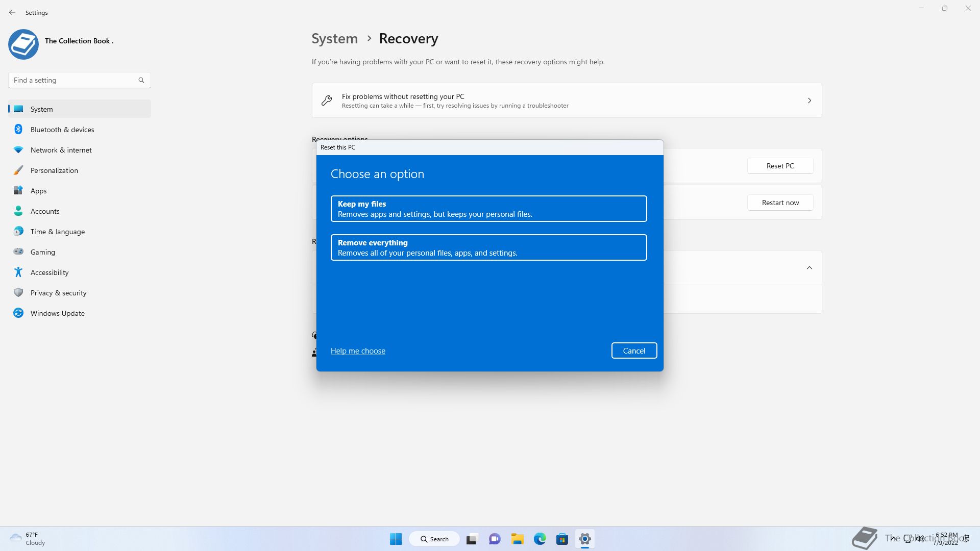This screenshot has width=980, height=551.
Task: Open Windows Start menu
Action: (x=396, y=539)
